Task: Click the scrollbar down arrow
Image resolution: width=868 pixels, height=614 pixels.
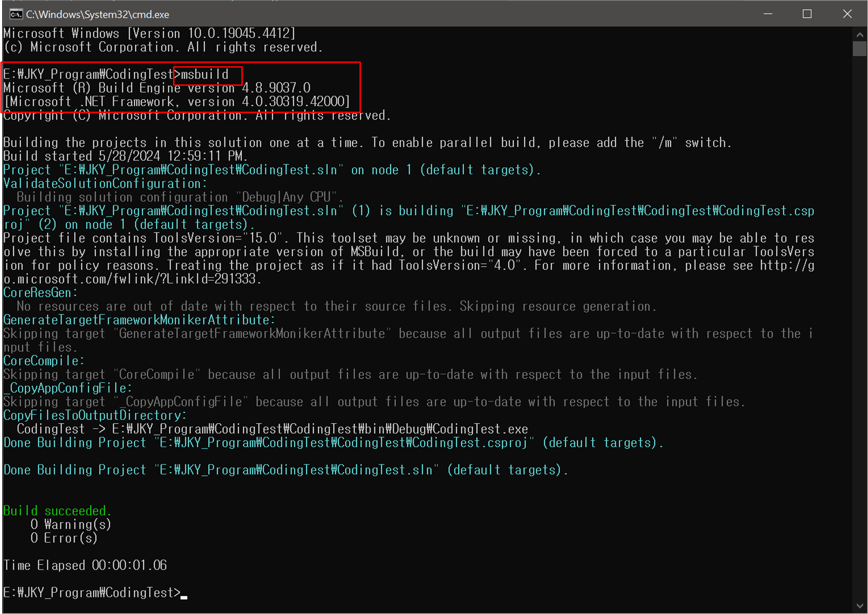Action: [x=860, y=606]
